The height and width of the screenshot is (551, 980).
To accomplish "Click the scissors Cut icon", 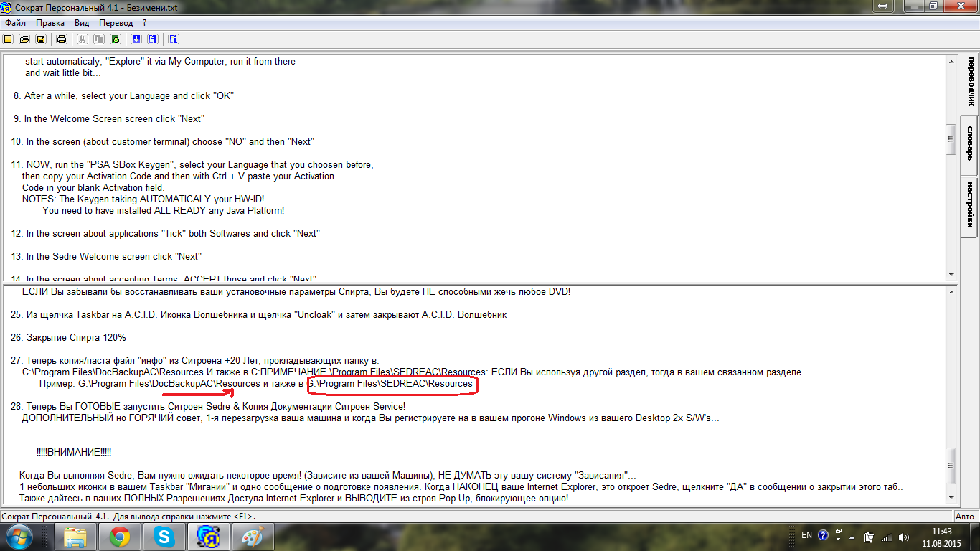I will [x=82, y=39].
